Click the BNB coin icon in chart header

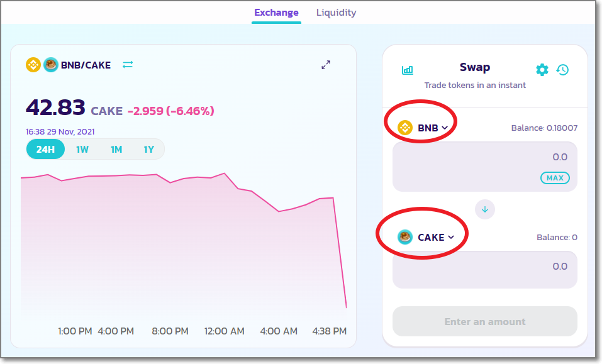coord(33,65)
